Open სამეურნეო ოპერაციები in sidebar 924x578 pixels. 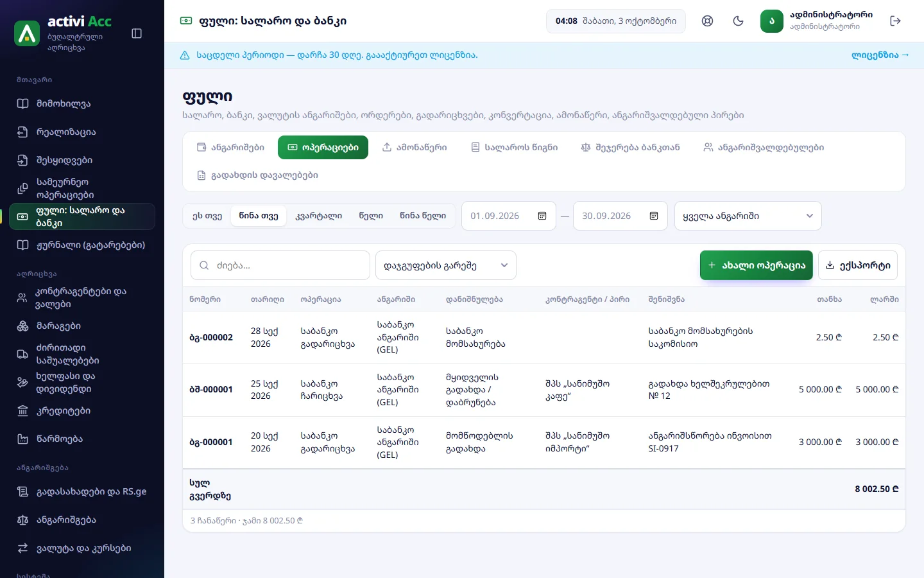point(82,188)
